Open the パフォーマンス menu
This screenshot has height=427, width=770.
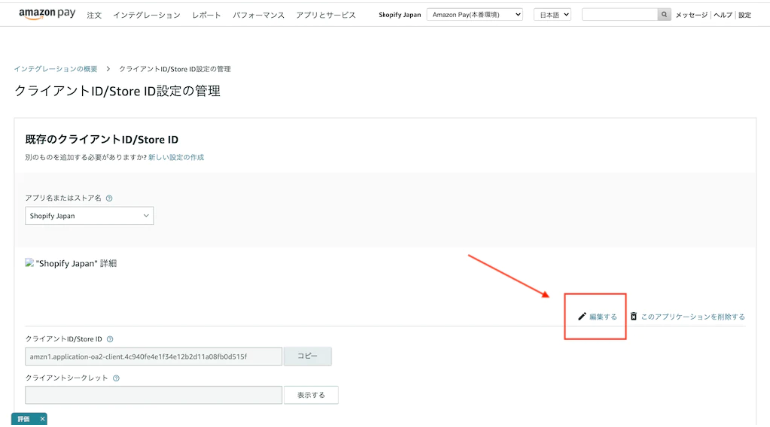click(258, 15)
